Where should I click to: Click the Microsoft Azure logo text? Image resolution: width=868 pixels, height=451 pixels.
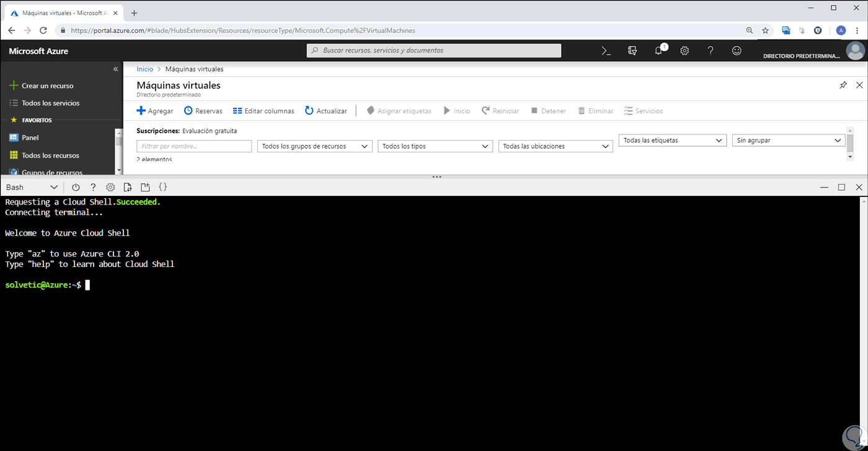(38, 51)
